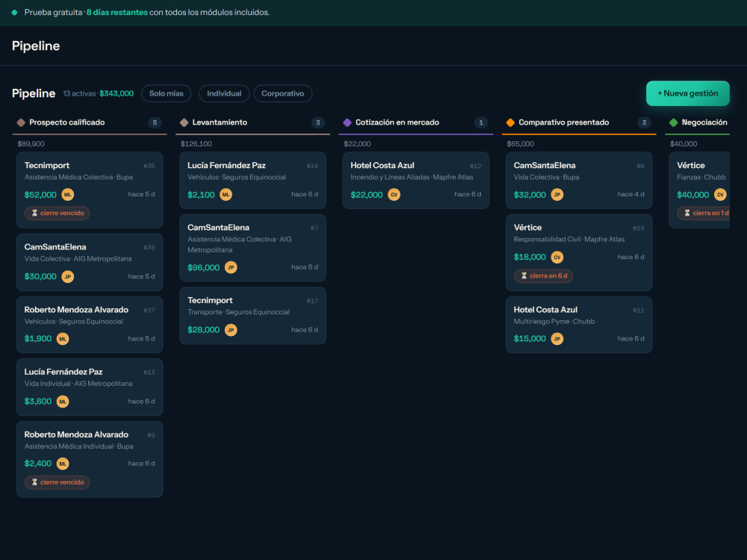
Task: Click the hourglass on Tecnimport cierre vencido badge
Action: point(34,213)
